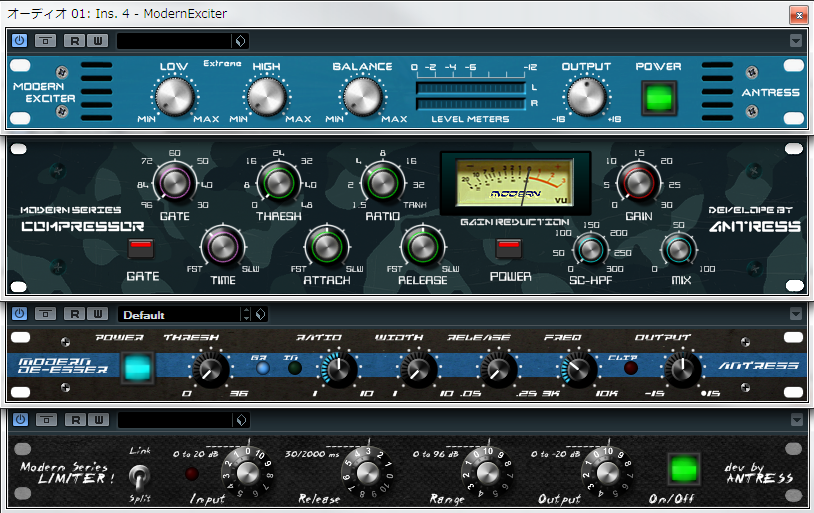Click the compressor ATTACK knob
This screenshot has height=513, width=814.
[x=327, y=247]
